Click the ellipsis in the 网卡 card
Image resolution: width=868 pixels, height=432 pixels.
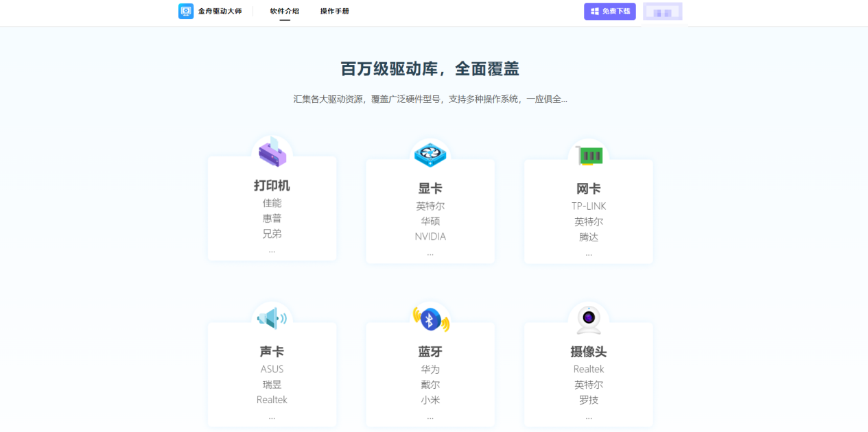[x=589, y=254]
